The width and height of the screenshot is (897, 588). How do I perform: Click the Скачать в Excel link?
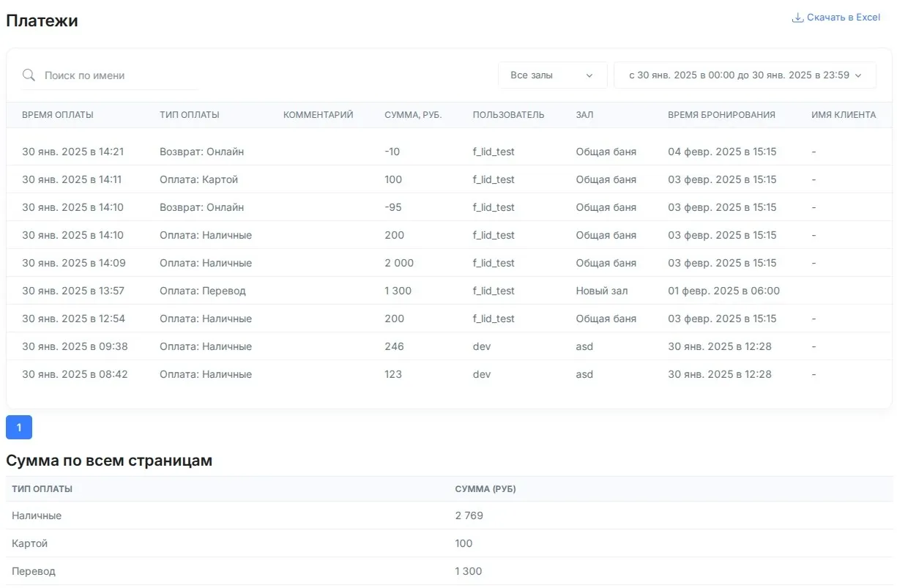pos(843,18)
